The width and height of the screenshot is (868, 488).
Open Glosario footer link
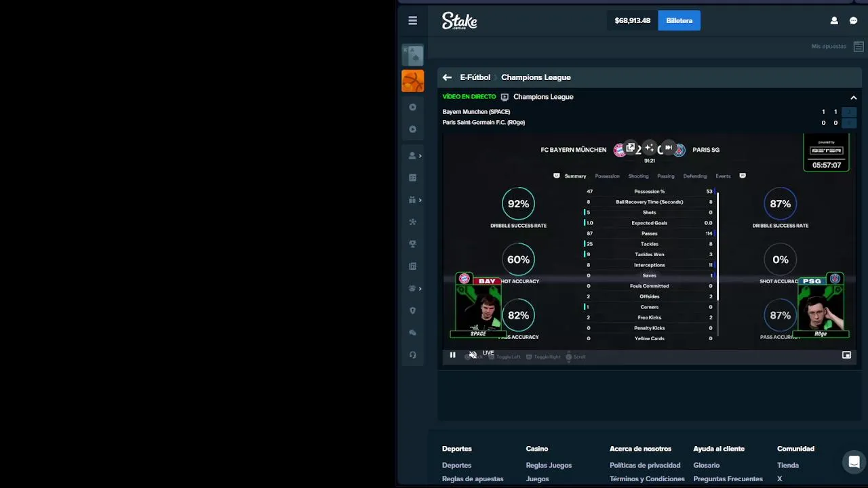pos(706,465)
